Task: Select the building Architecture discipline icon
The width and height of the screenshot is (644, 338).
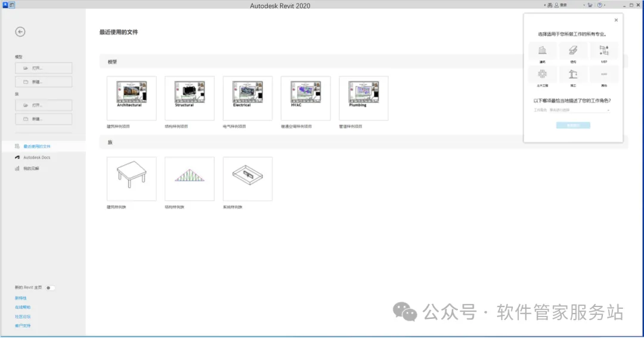Action: click(x=543, y=51)
